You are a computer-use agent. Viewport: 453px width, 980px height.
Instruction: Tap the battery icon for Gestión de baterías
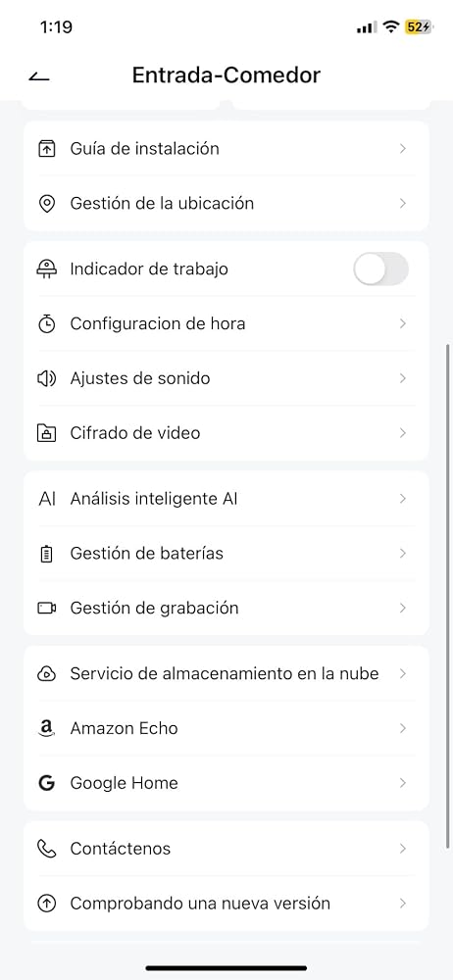coord(47,554)
